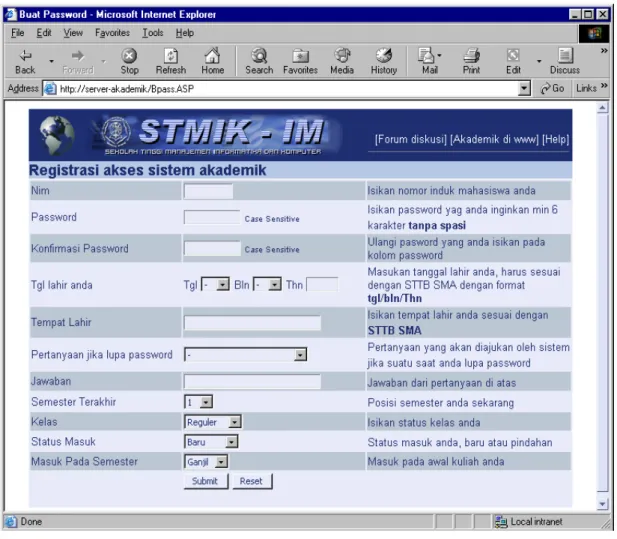The image size is (617, 539).
Task: Open the Tools menu
Action: (x=153, y=33)
